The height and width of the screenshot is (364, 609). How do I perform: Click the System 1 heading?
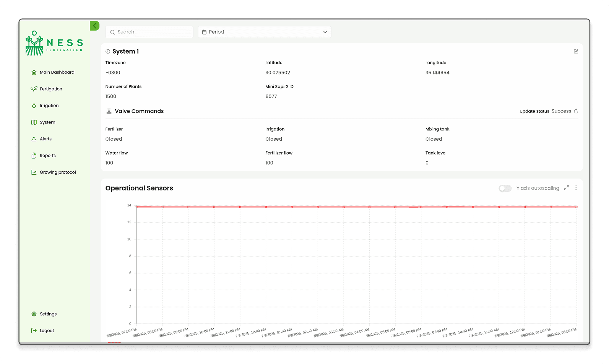125,51
